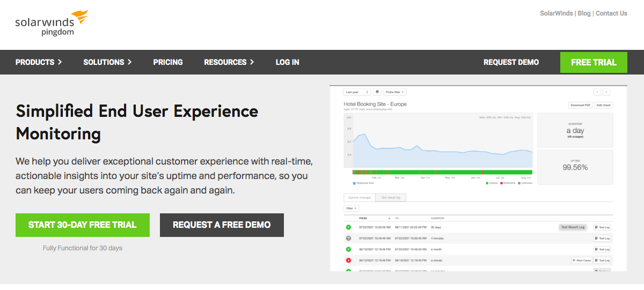
Task: Click the 'Hotel Booking Site - Europe' title
Action: [375, 104]
